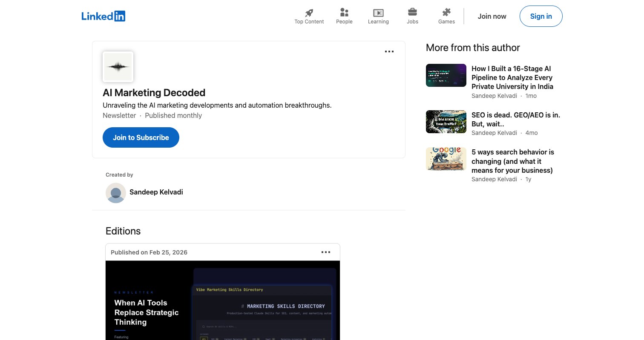Open 'SEO is dead. GEO/AEO is in' article
Screen dimensions: 644x340
(x=515, y=120)
